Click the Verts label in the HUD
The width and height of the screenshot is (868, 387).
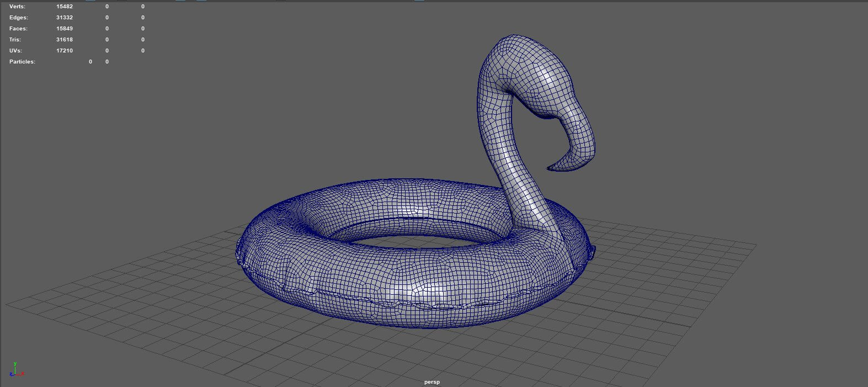pyautogui.click(x=17, y=7)
